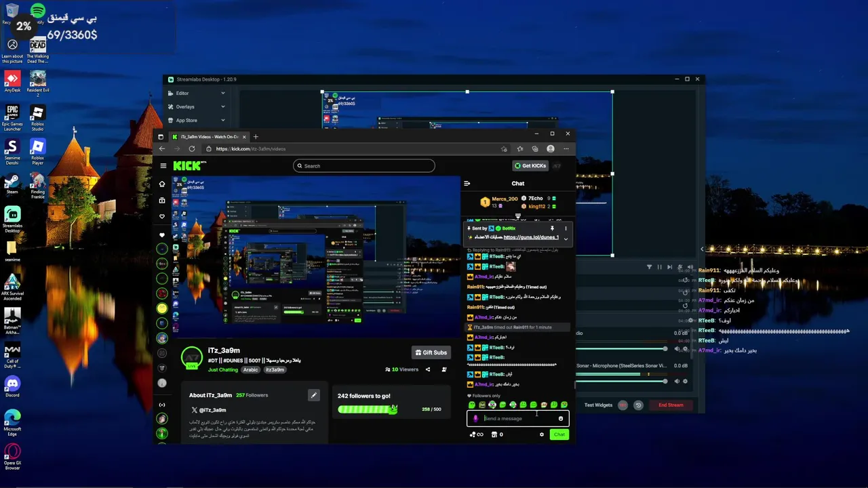The width and height of the screenshot is (868, 488).
Task: Open Epic Games Launcher desktop shortcut
Action: pyautogui.click(x=12, y=117)
